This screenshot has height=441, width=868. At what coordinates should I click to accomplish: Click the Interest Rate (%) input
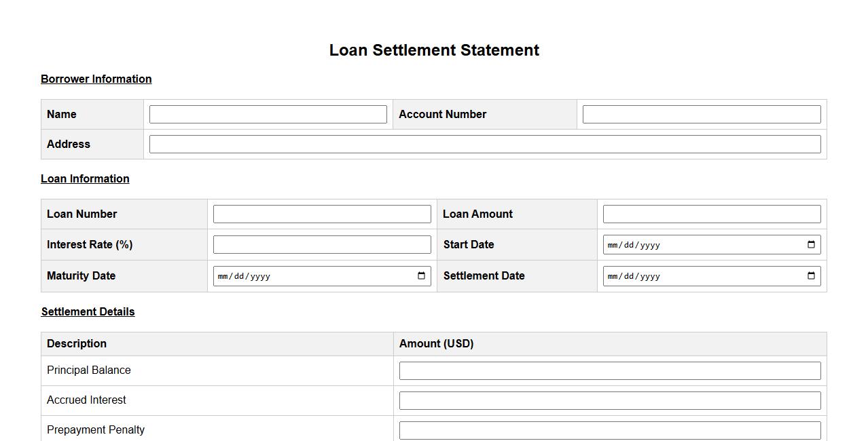tap(321, 245)
